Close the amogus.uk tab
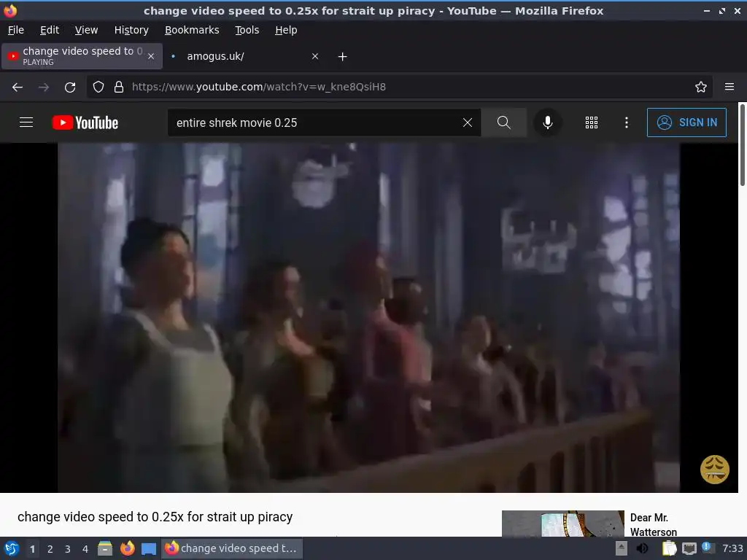This screenshot has width=747, height=560. point(315,56)
